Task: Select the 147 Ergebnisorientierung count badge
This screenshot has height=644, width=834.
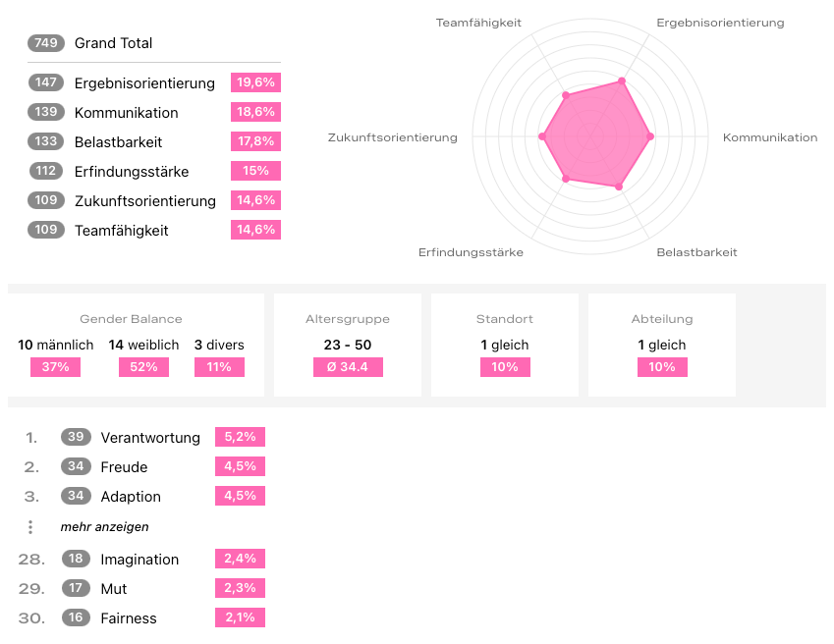Action: point(47,82)
